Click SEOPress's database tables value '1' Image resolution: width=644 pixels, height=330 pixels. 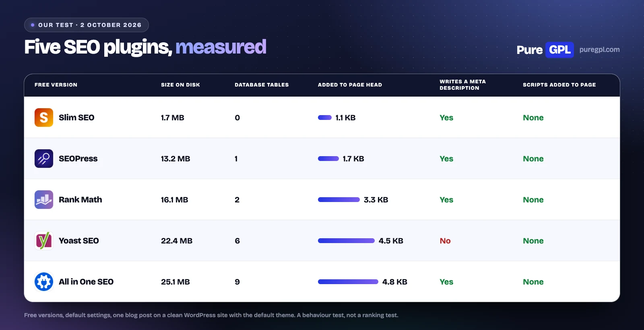pyautogui.click(x=236, y=159)
